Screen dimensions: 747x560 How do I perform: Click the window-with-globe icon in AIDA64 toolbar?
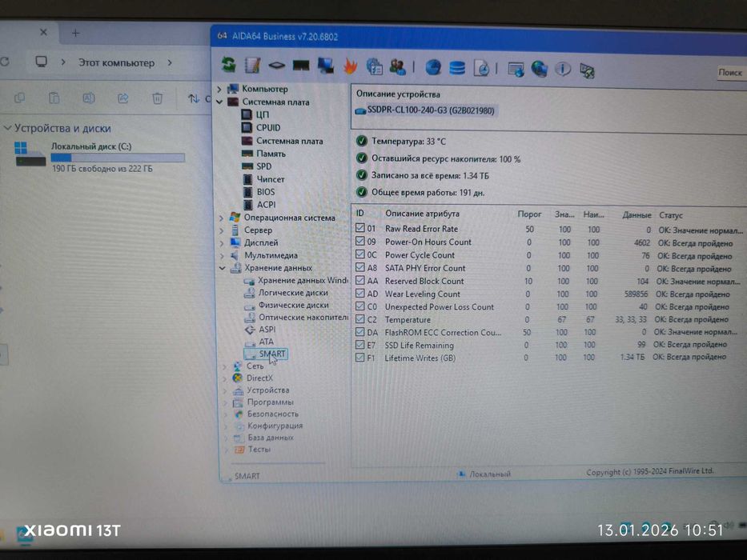[516, 70]
